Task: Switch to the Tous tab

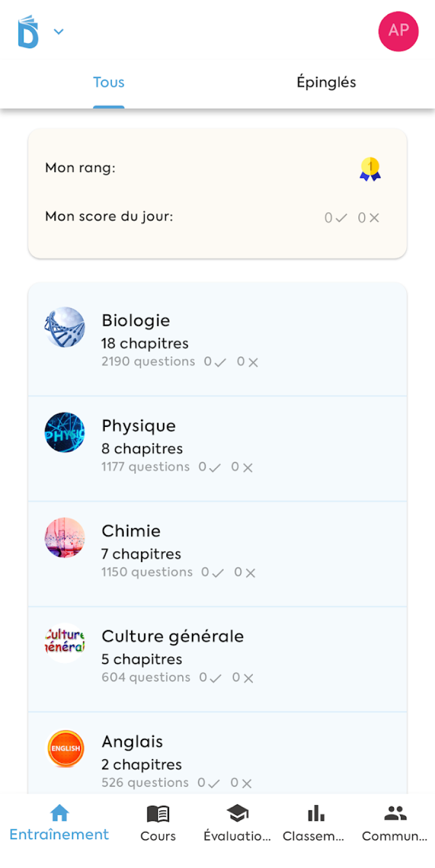Action: click(109, 83)
